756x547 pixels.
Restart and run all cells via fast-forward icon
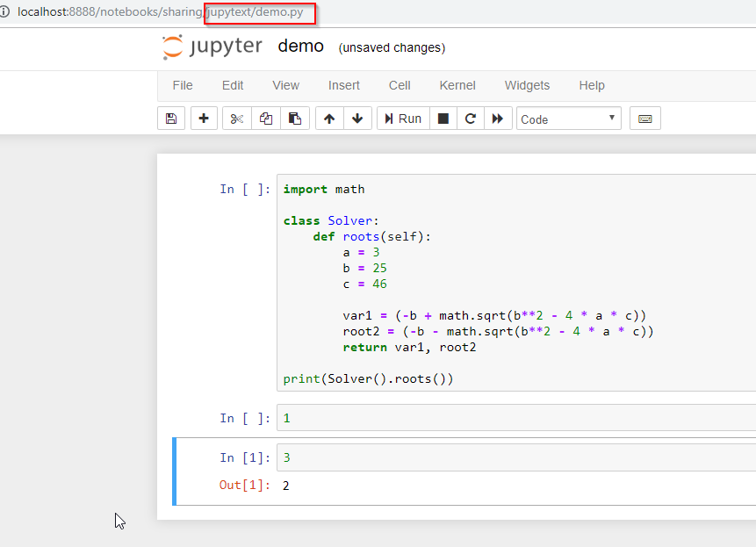498,118
